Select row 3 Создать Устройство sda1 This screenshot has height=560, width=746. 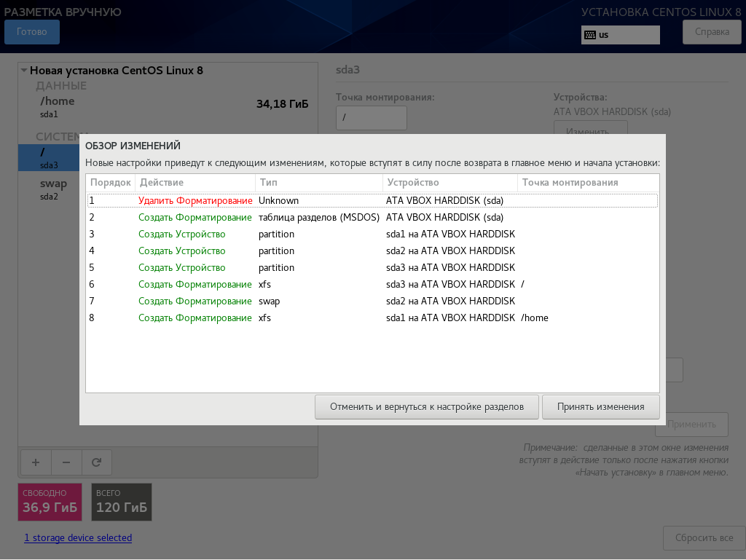point(372,234)
